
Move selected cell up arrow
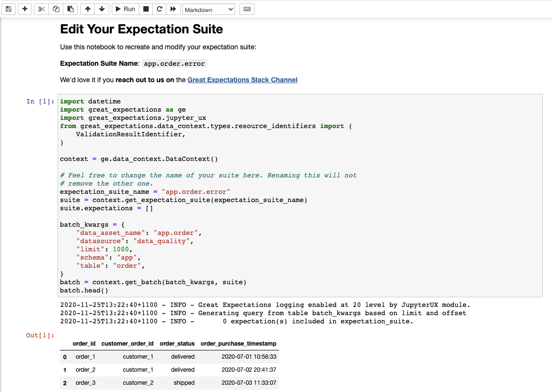pos(88,9)
